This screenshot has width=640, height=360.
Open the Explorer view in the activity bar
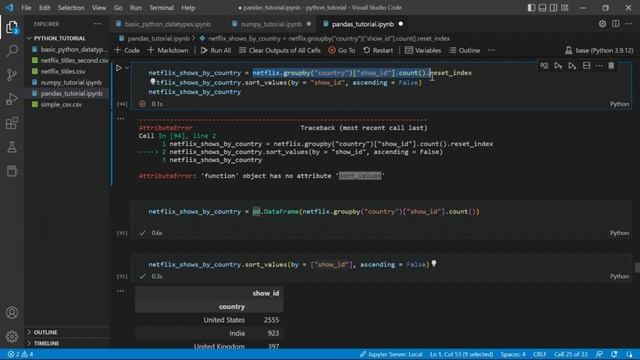pyautogui.click(x=12, y=27)
